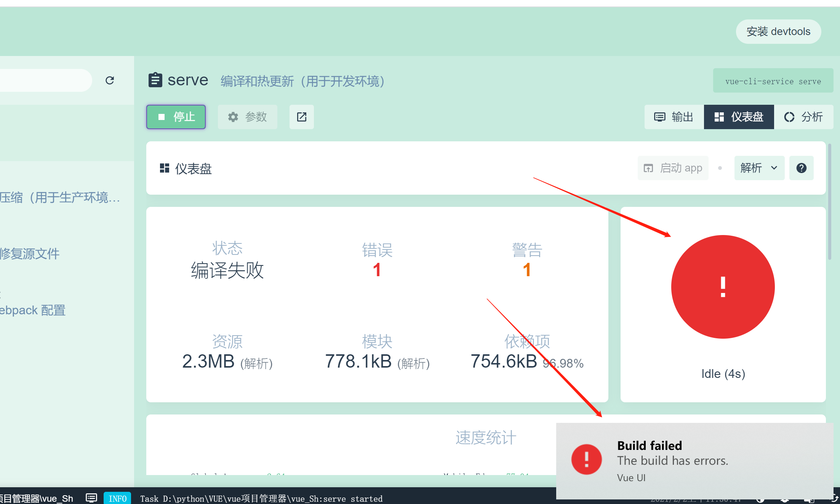Select the 压缩（用于生产环境 task in the sidebar
The image size is (840, 504).
coord(60,197)
